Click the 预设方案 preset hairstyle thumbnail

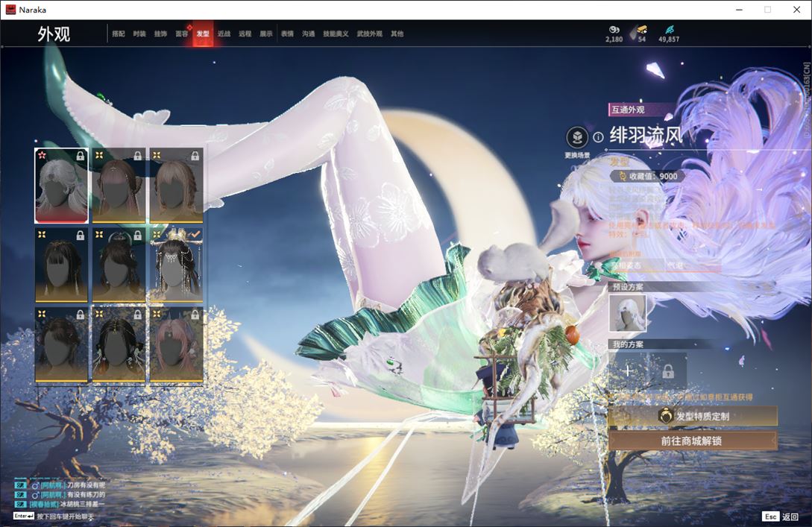click(x=627, y=313)
